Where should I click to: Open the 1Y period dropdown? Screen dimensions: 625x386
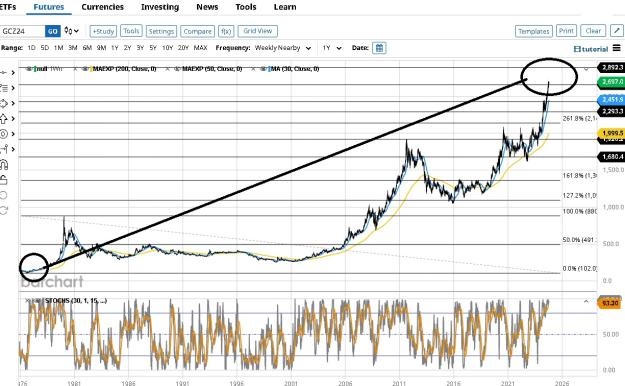point(332,48)
